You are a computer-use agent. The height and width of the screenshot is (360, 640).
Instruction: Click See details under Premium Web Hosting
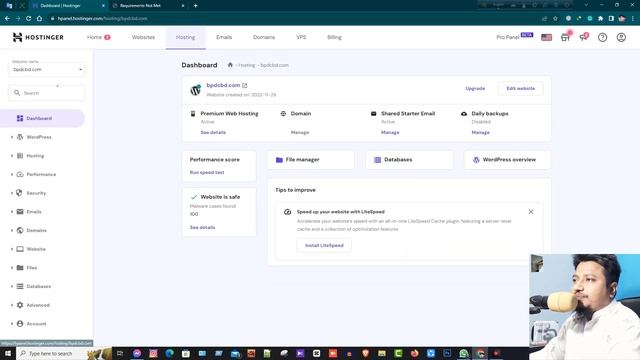click(x=213, y=133)
